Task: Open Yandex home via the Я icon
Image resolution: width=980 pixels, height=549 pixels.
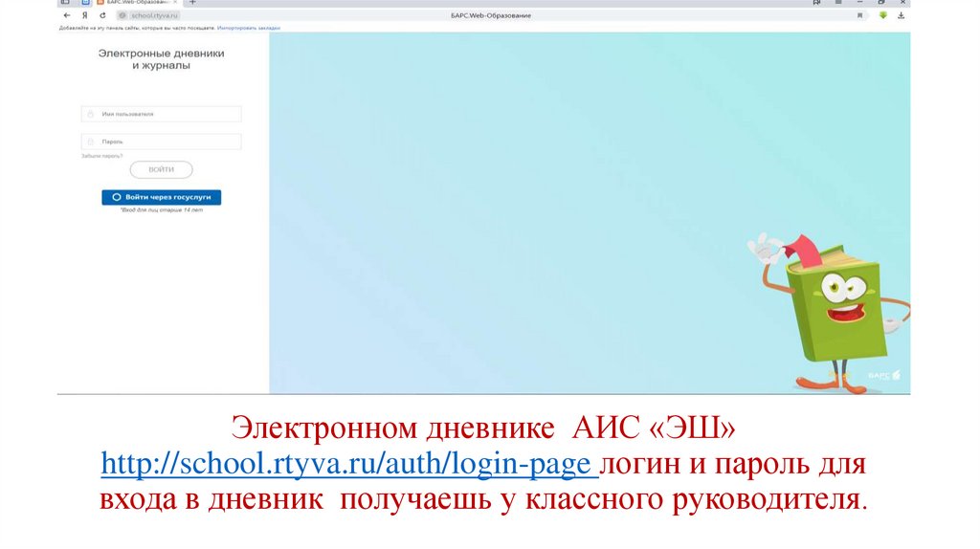Action: point(85,15)
